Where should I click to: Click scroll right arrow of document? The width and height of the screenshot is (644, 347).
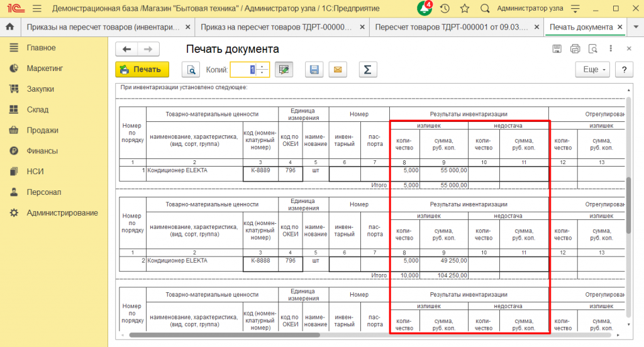coord(619,335)
